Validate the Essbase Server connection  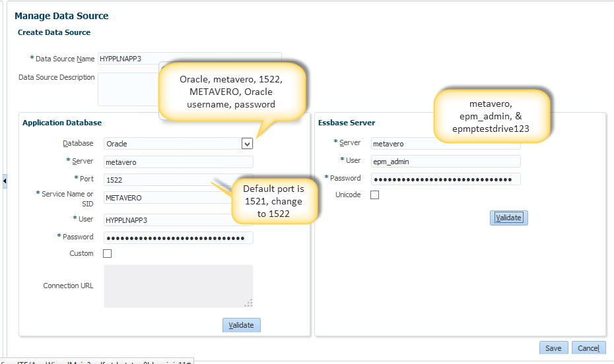pyautogui.click(x=508, y=218)
